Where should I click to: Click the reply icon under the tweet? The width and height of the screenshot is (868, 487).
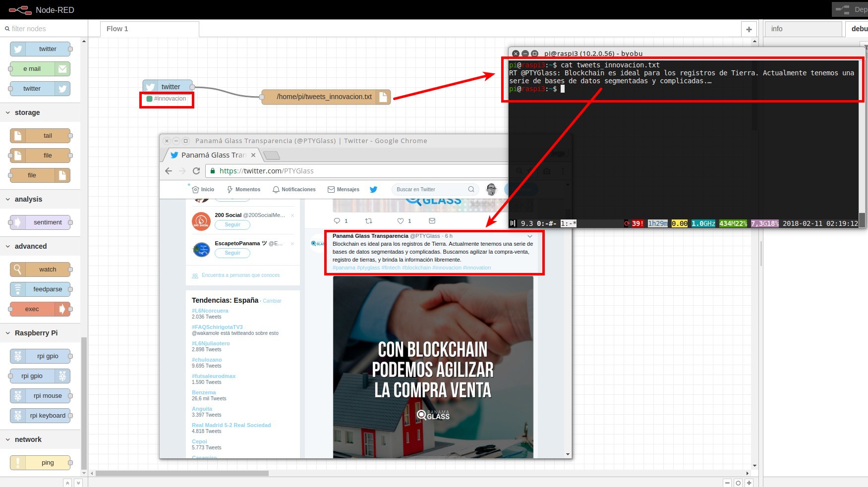pos(337,221)
